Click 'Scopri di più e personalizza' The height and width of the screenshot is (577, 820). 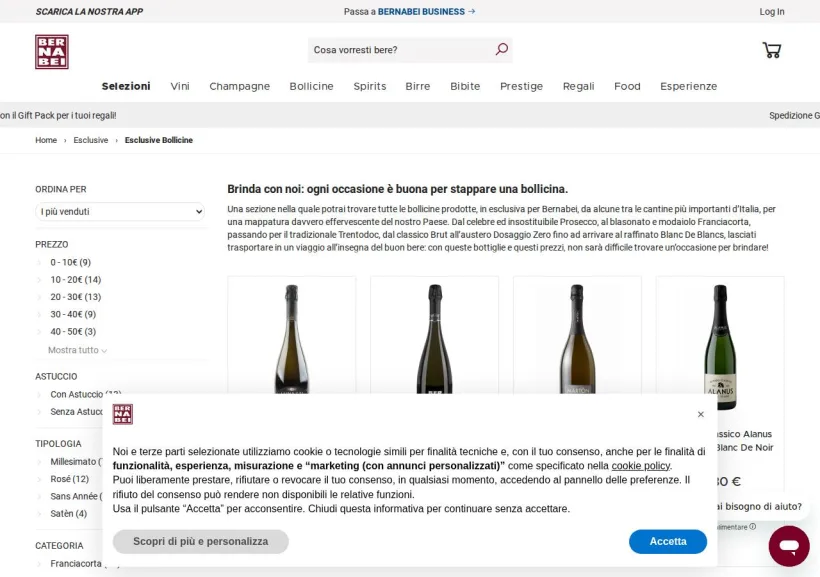point(200,541)
